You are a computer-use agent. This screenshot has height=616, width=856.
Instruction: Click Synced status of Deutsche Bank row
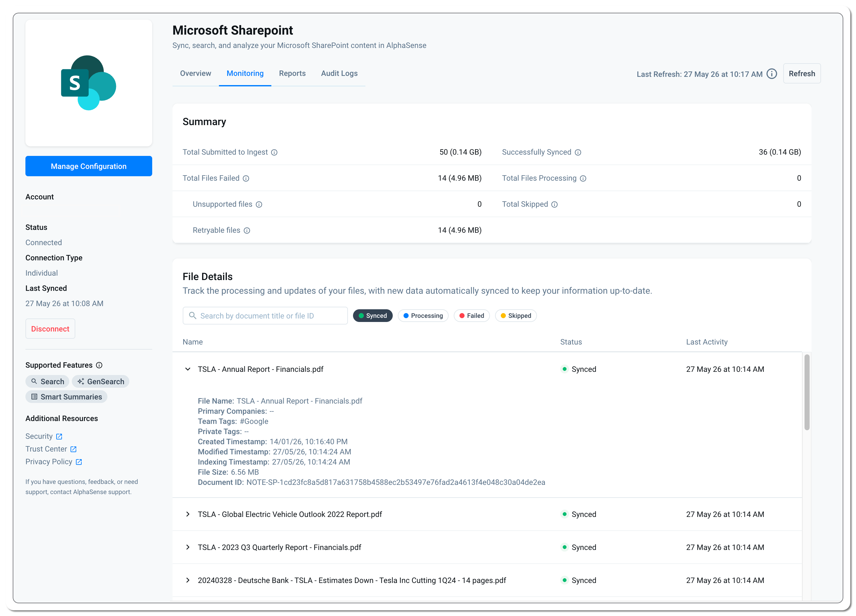point(579,580)
